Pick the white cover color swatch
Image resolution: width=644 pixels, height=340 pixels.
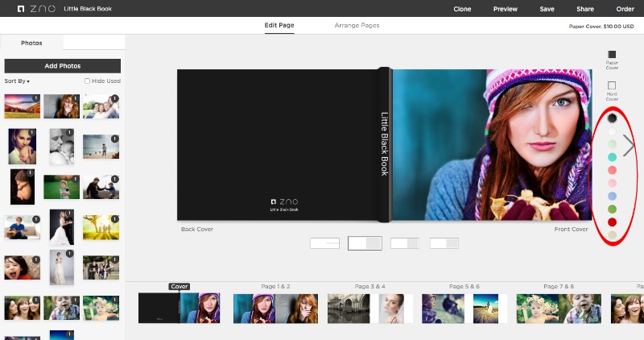[612, 131]
